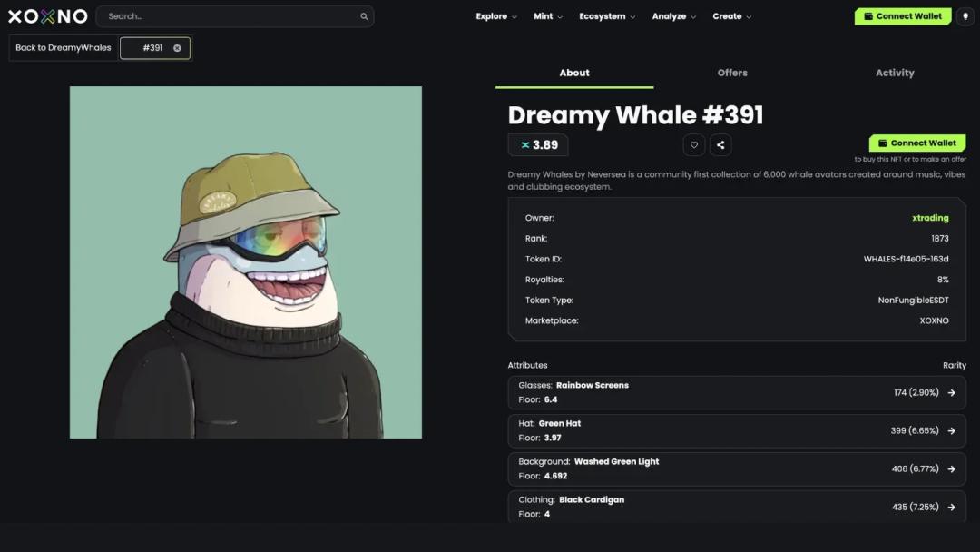
Task: Expand the Ecosystem menu
Action: coord(607,16)
